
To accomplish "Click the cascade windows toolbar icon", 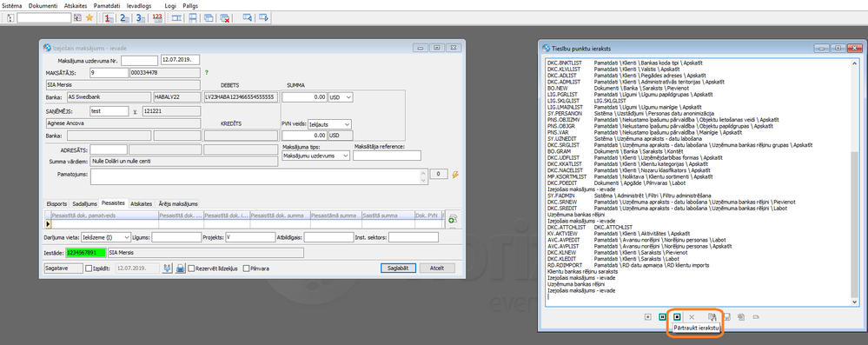I will pos(209,17).
